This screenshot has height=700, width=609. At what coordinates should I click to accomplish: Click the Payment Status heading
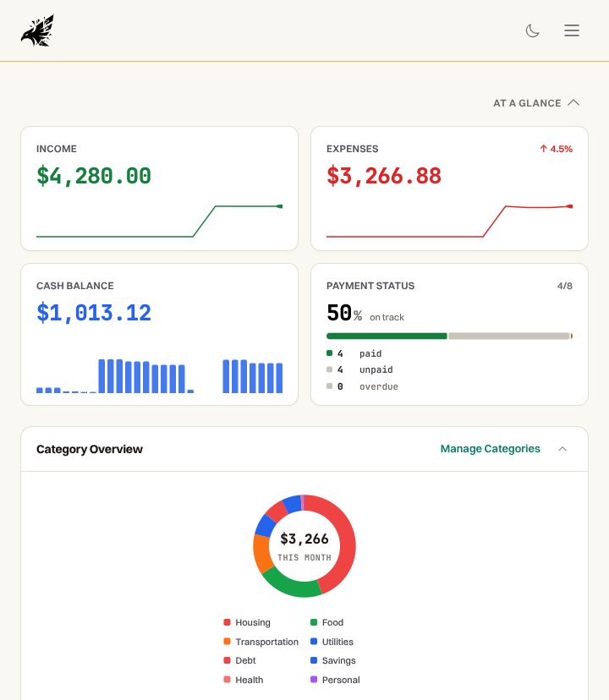[370, 286]
